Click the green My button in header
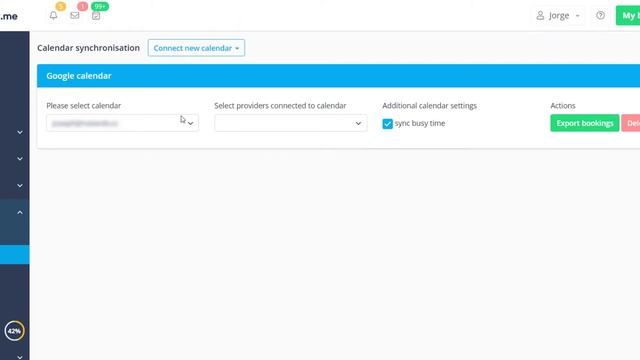Screen dimensions: 640x360 point(628,16)
